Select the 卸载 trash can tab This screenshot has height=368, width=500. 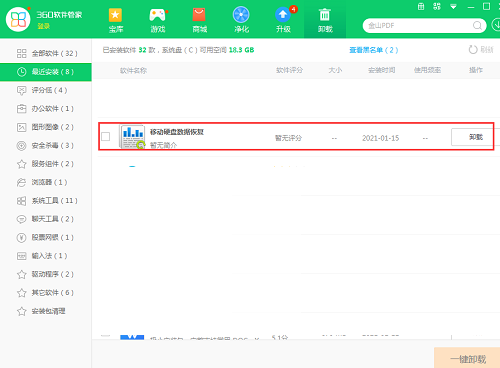pyautogui.click(x=325, y=20)
